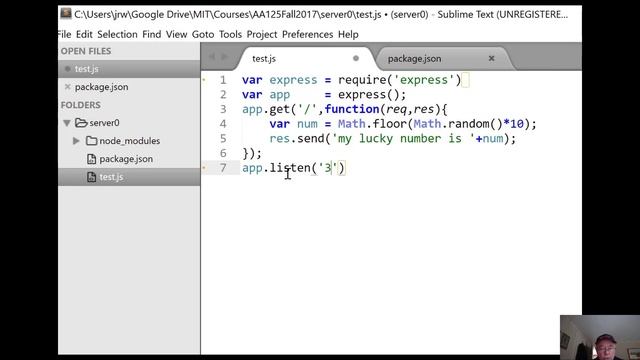640x360 pixels.
Task: Click 'lucky' in the string on line 5
Action: coord(376,138)
